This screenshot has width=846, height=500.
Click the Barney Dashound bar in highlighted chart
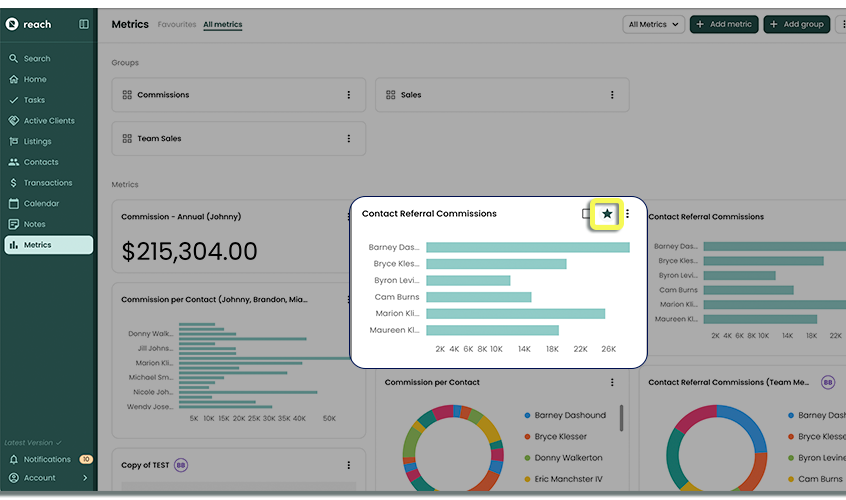point(527,247)
